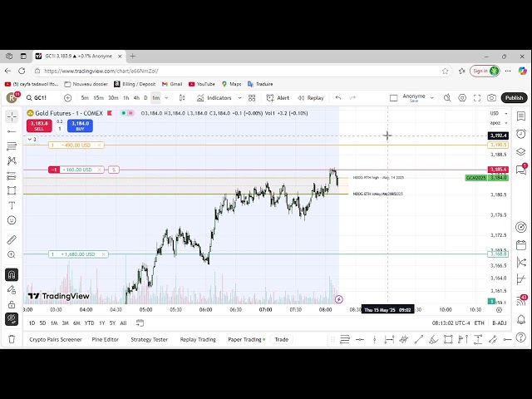Open the USD currency dropdown

pyautogui.click(x=499, y=113)
